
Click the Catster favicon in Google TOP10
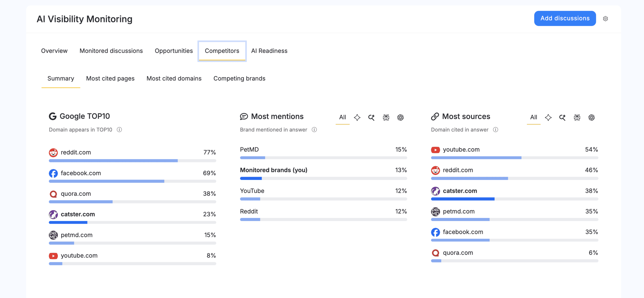(53, 214)
